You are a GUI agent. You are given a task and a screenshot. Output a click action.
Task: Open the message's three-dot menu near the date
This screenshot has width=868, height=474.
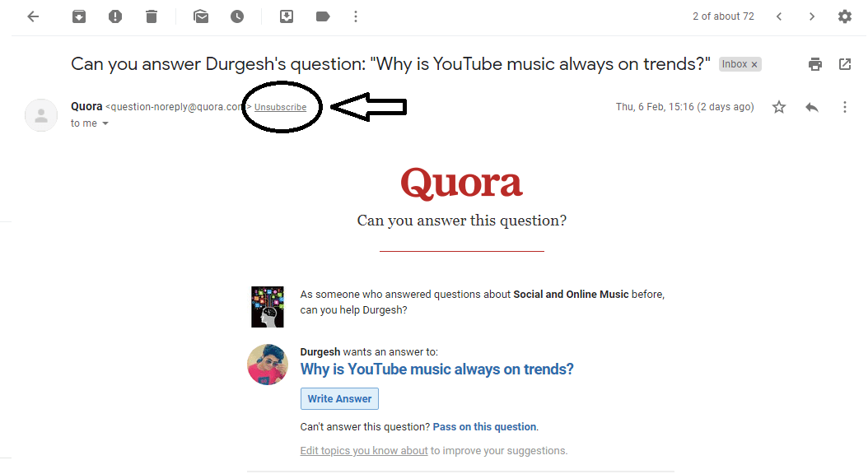tap(845, 107)
